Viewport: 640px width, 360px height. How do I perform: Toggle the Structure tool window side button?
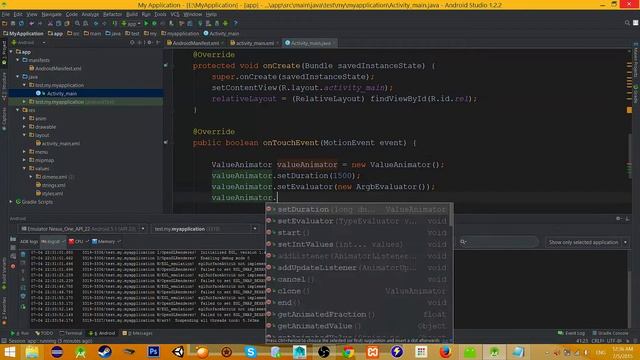(x=4, y=86)
